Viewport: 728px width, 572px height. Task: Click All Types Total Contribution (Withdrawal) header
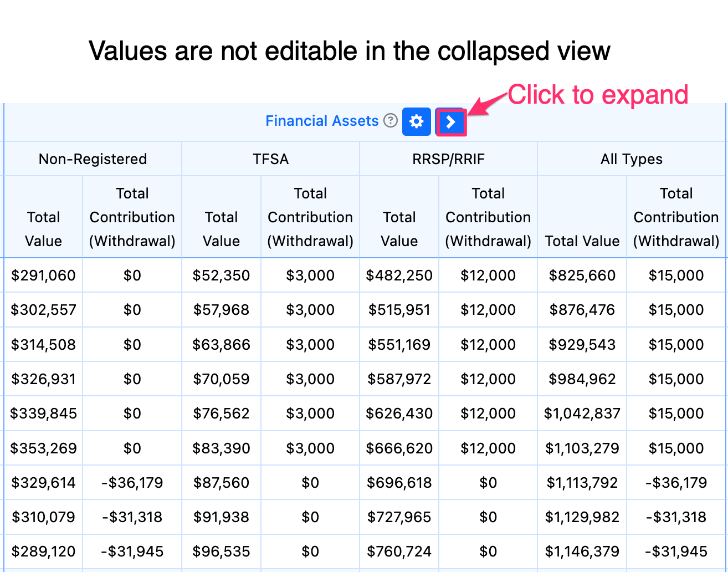(x=676, y=217)
